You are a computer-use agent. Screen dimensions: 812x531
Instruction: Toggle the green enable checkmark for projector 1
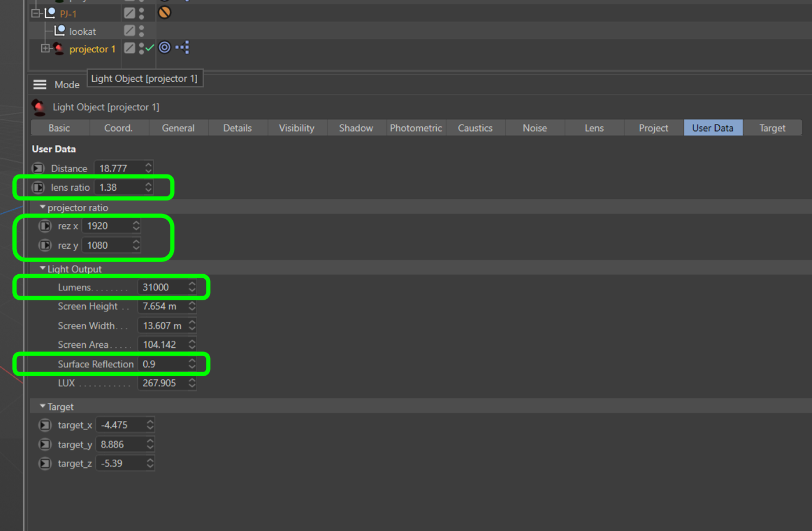coord(150,48)
